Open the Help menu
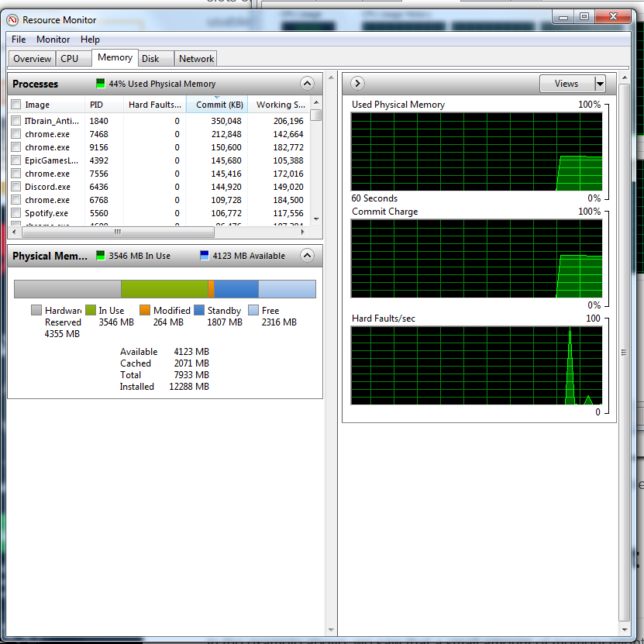The image size is (644, 644). click(90, 40)
